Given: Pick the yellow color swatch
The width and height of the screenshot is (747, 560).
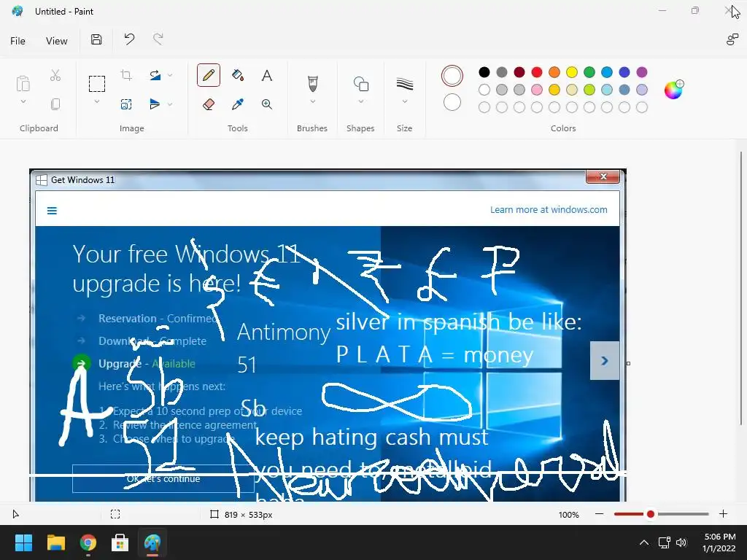Looking at the screenshot, I should pyautogui.click(x=572, y=72).
